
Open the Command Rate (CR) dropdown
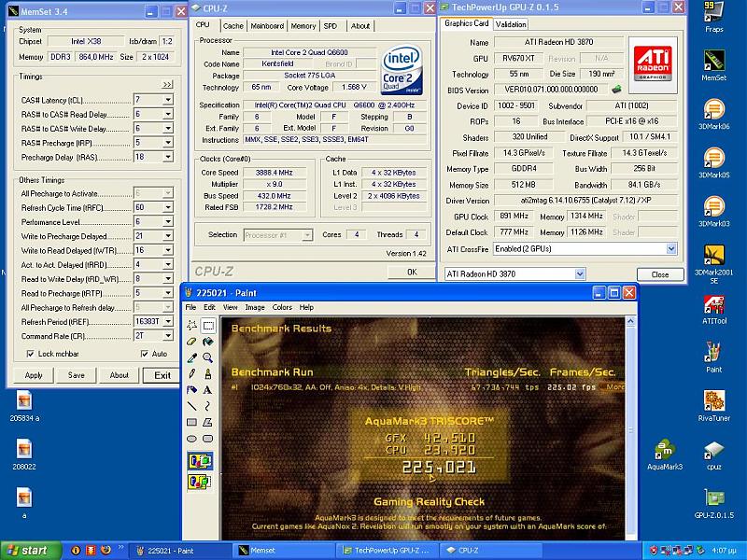point(168,336)
